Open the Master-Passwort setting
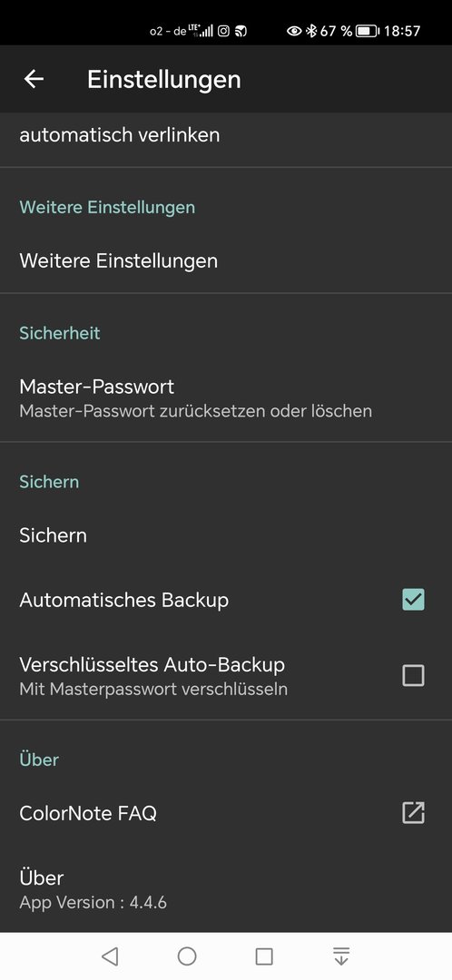The image size is (452, 980). (x=226, y=397)
